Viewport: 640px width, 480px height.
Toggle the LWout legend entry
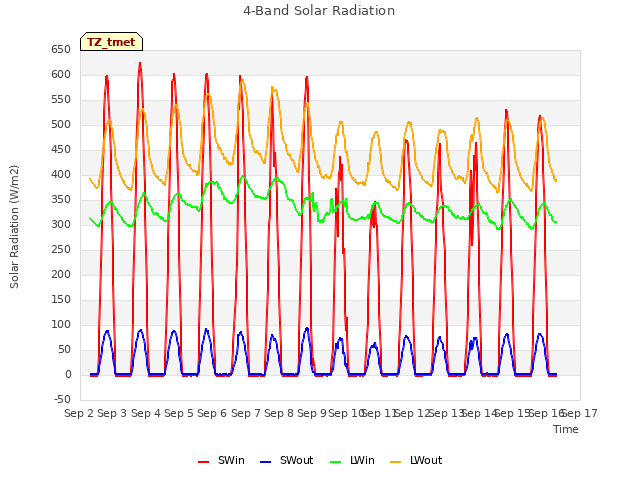(x=416, y=460)
